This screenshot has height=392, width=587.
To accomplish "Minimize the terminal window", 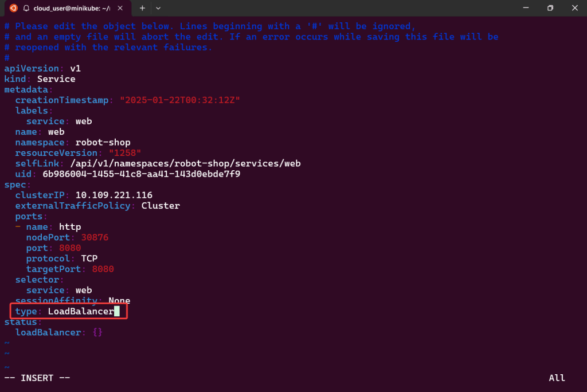I will (x=525, y=8).
